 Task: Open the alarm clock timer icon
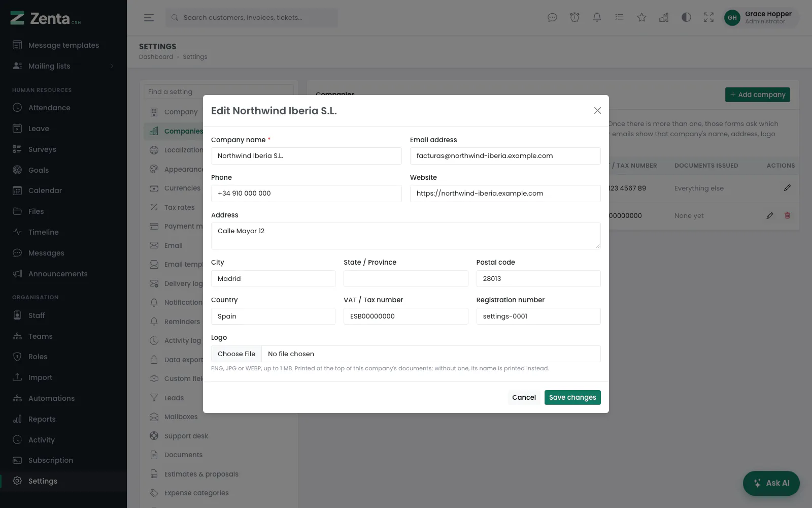tap(574, 18)
